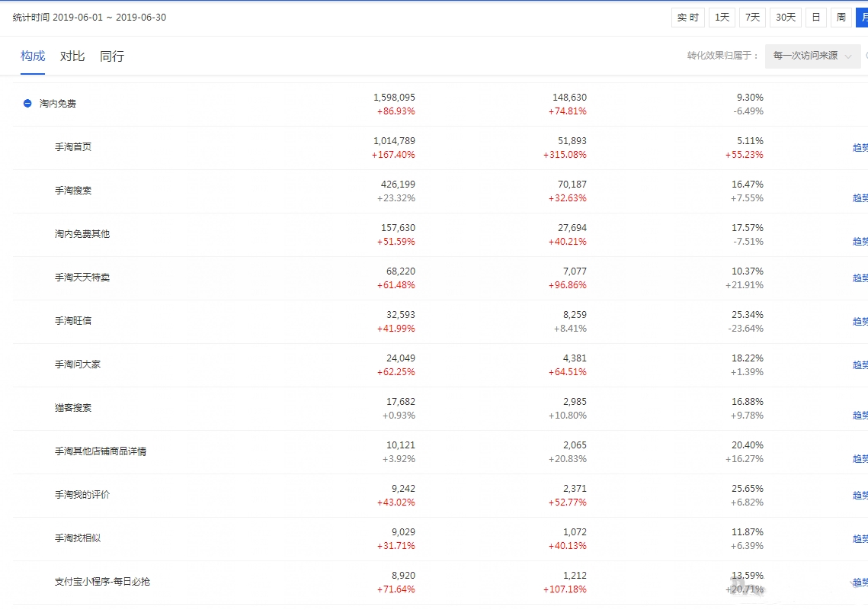Select the 1天 time range button
This screenshot has height=610, width=868.
point(722,18)
